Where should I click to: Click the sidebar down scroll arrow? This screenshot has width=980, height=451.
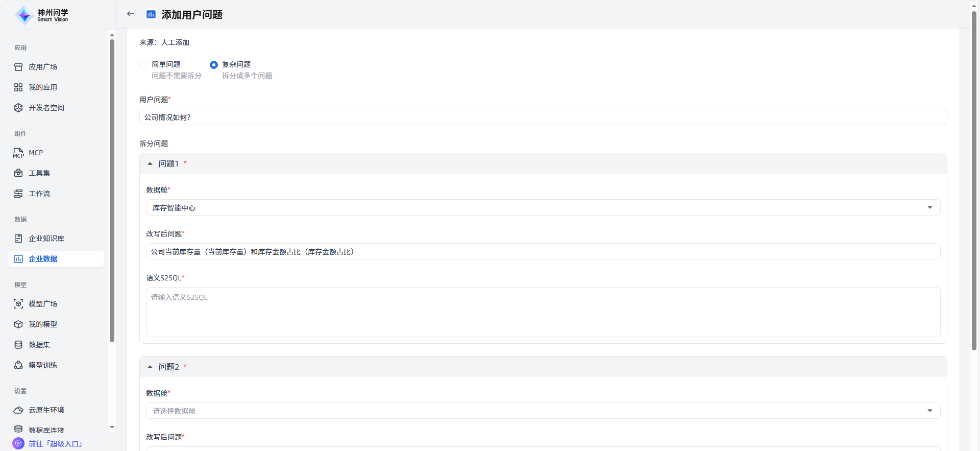pyautogui.click(x=112, y=427)
